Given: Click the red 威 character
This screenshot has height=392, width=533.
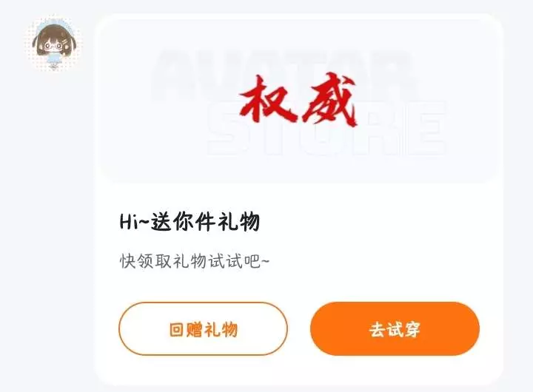Looking at the screenshot, I should coord(329,100).
